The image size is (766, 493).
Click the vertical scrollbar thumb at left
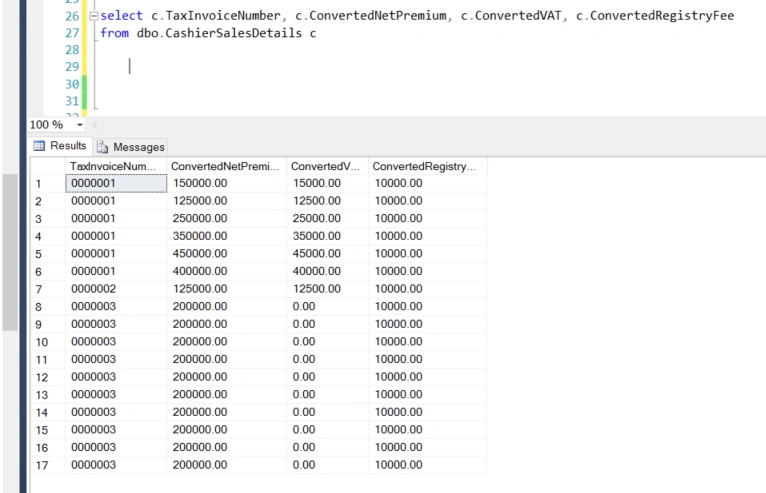coord(10,253)
